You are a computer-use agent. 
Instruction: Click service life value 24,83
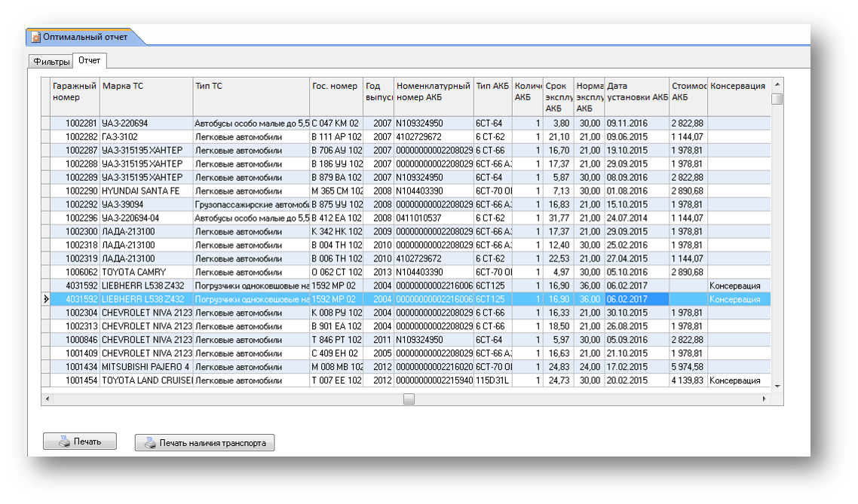tap(559, 367)
